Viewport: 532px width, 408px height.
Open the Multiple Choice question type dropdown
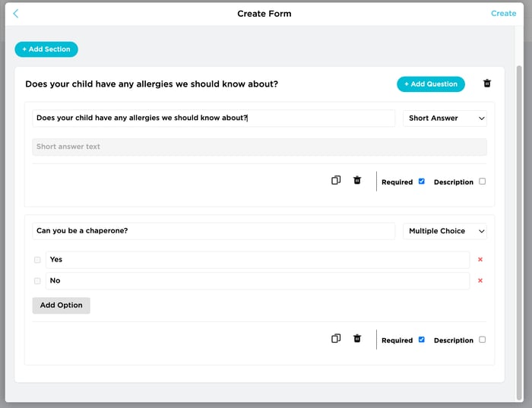(445, 231)
